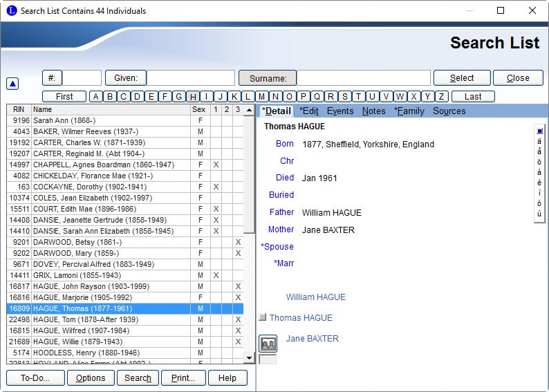Click the blue up-triangle collapse button

click(12, 84)
